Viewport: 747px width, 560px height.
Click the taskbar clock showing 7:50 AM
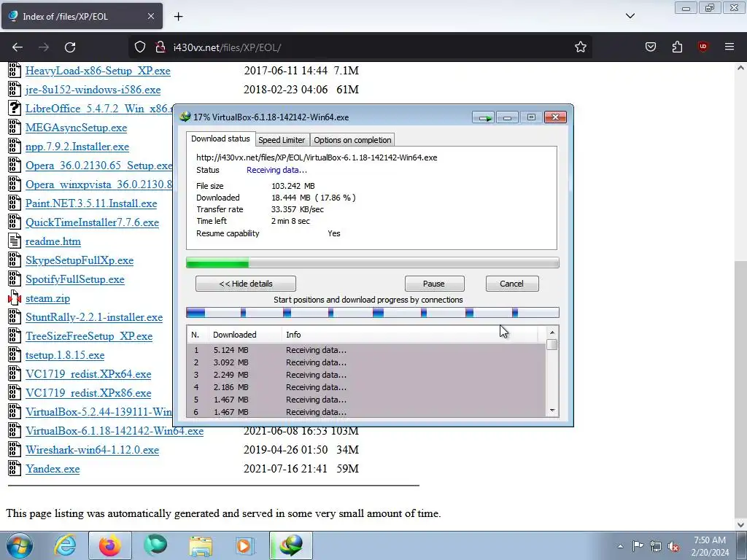pyautogui.click(x=710, y=546)
